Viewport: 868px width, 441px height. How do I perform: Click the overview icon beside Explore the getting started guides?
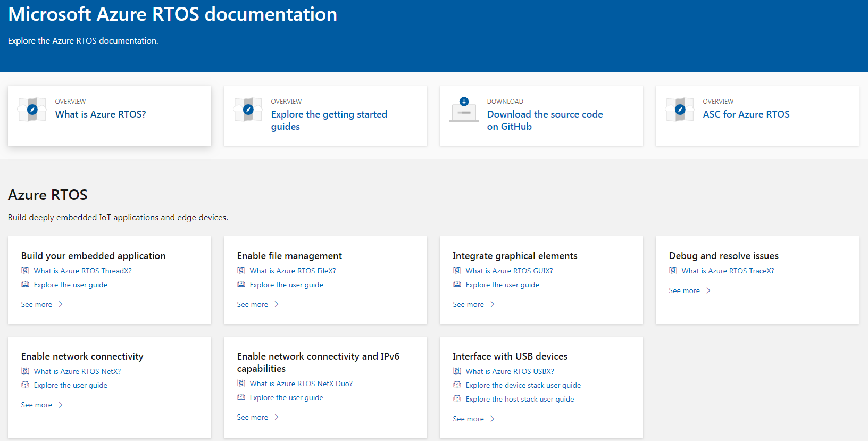[248, 110]
